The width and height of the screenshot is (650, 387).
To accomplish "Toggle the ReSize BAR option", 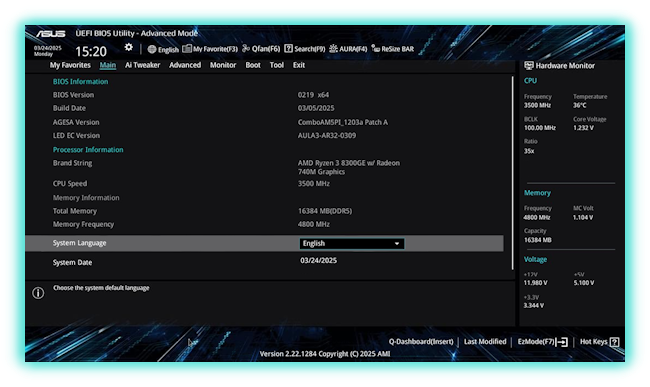I will tap(393, 49).
